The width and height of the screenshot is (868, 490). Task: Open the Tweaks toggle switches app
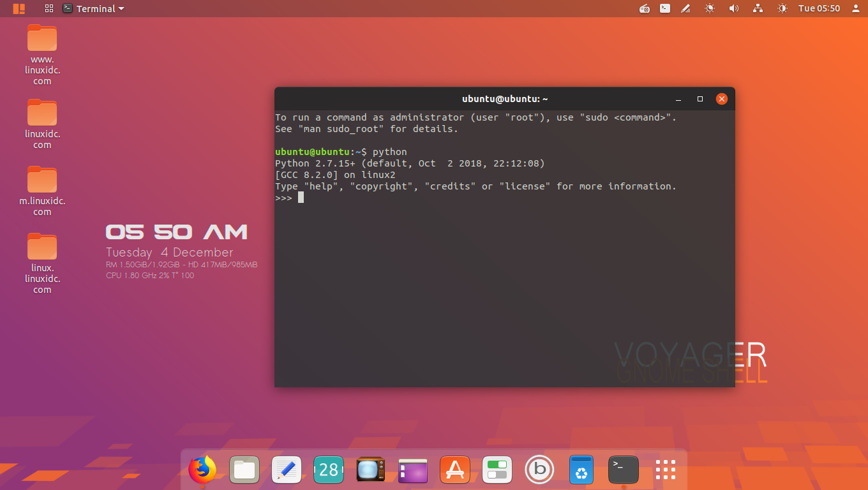point(497,470)
